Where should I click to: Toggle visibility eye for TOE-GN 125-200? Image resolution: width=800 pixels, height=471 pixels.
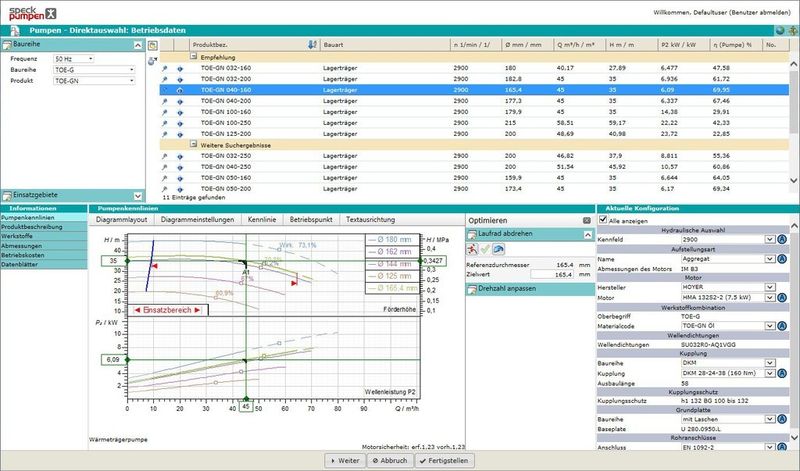[x=180, y=134]
